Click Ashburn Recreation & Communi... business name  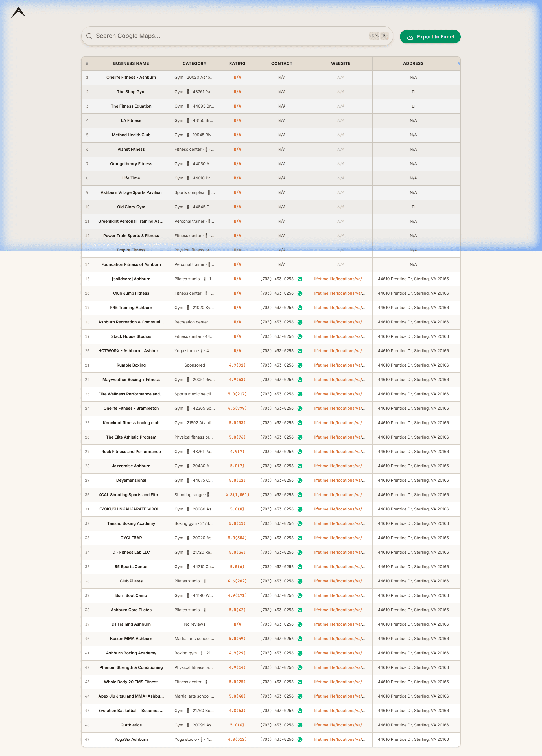pos(131,322)
